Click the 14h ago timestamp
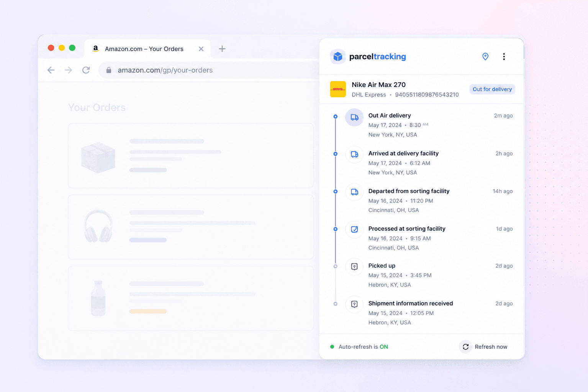The width and height of the screenshot is (588, 392). click(503, 191)
